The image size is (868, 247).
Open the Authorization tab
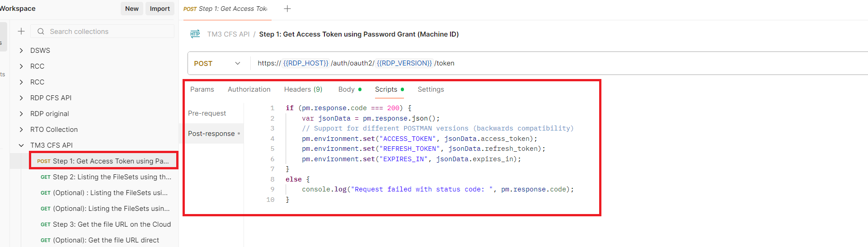point(249,89)
